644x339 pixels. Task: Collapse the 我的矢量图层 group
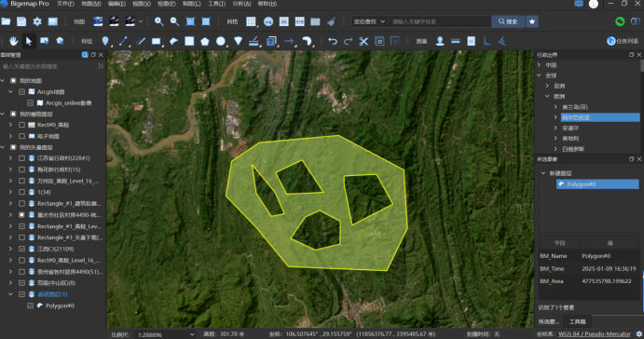pyautogui.click(x=3, y=147)
